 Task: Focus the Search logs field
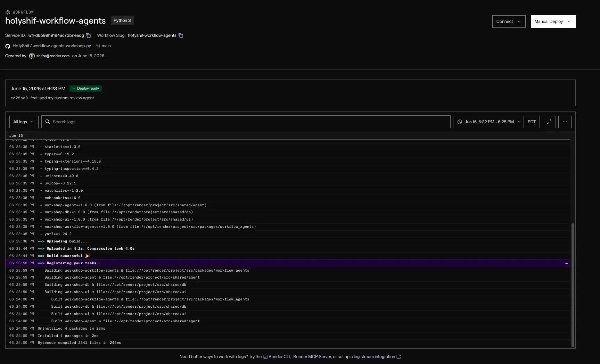246,122
